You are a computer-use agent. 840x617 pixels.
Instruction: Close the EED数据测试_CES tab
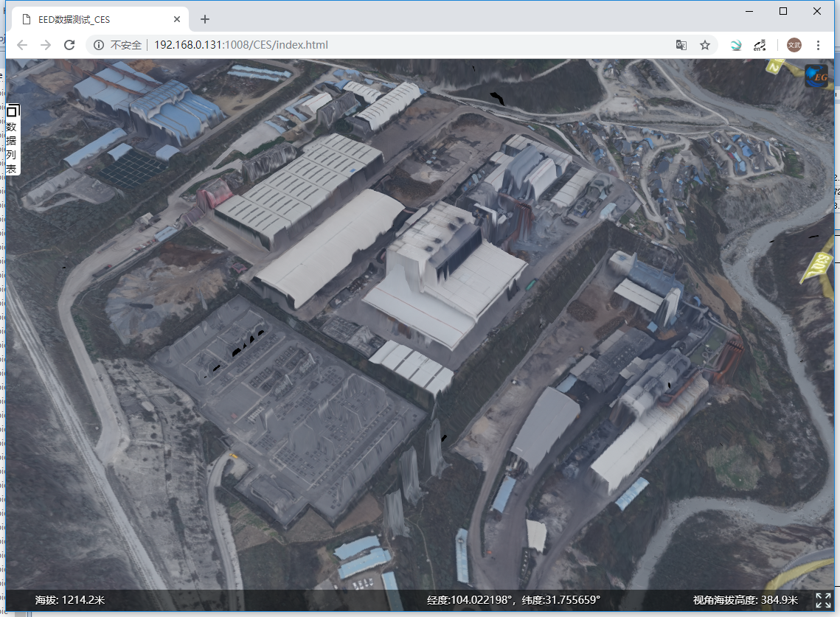177,19
